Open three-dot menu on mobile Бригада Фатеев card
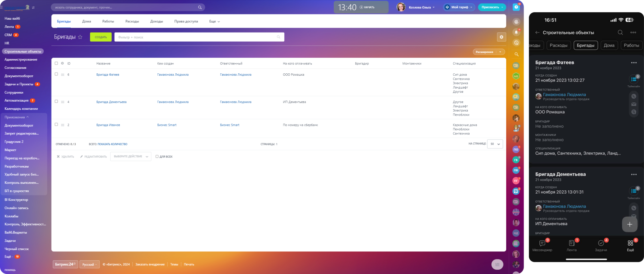Screen dimensions: 644x274 click(634, 63)
